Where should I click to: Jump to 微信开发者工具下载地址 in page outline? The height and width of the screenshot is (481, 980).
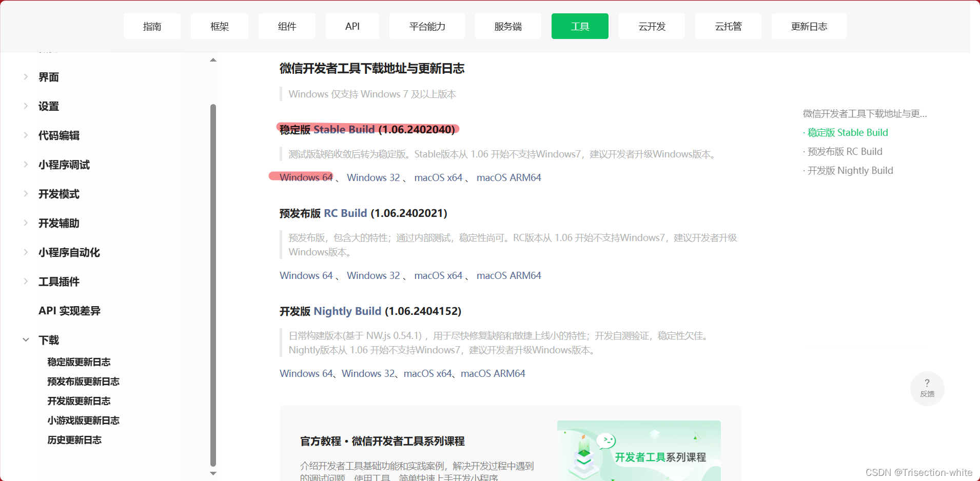tap(865, 113)
